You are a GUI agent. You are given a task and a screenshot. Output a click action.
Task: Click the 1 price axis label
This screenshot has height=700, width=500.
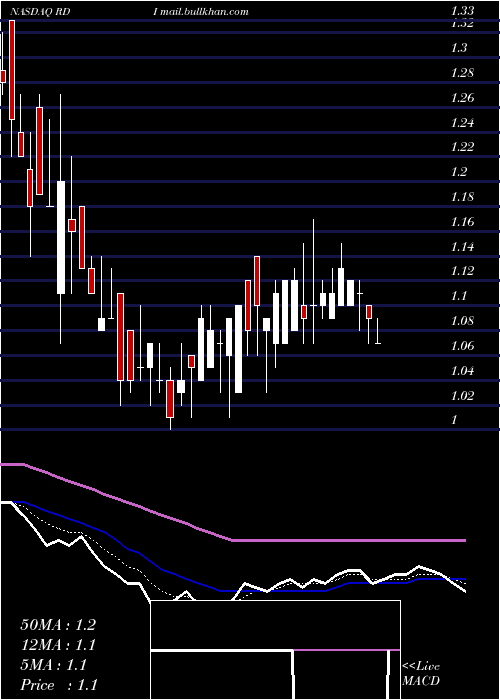tap(454, 420)
